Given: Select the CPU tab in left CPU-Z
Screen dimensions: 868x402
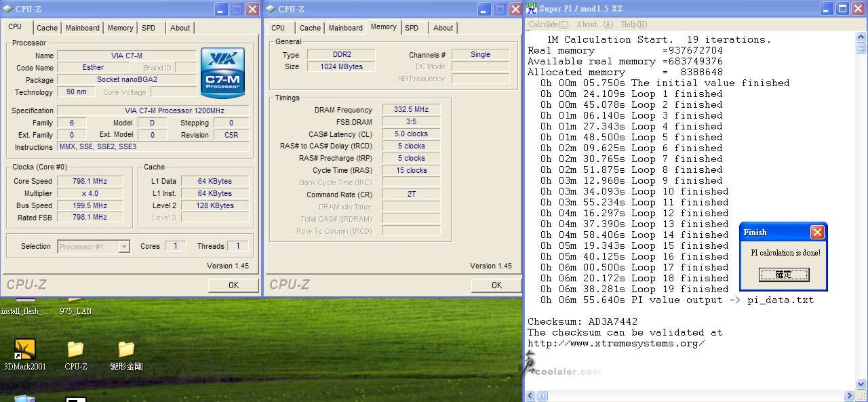Looking at the screenshot, I should (x=15, y=26).
